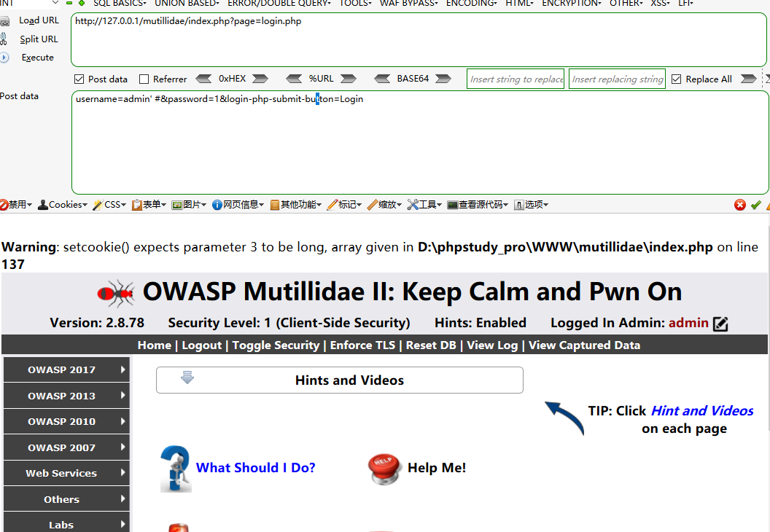
Task: Click the green minus icon in HackBar
Action: pos(69,3)
